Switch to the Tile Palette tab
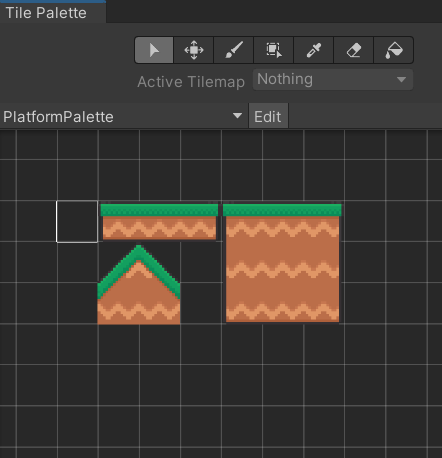The height and width of the screenshot is (458, 442). pyautogui.click(x=53, y=13)
